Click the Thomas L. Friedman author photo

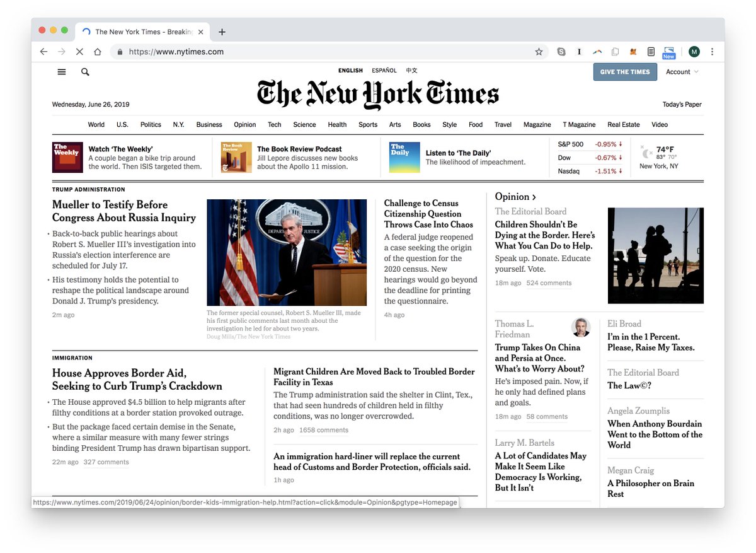point(581,328)
